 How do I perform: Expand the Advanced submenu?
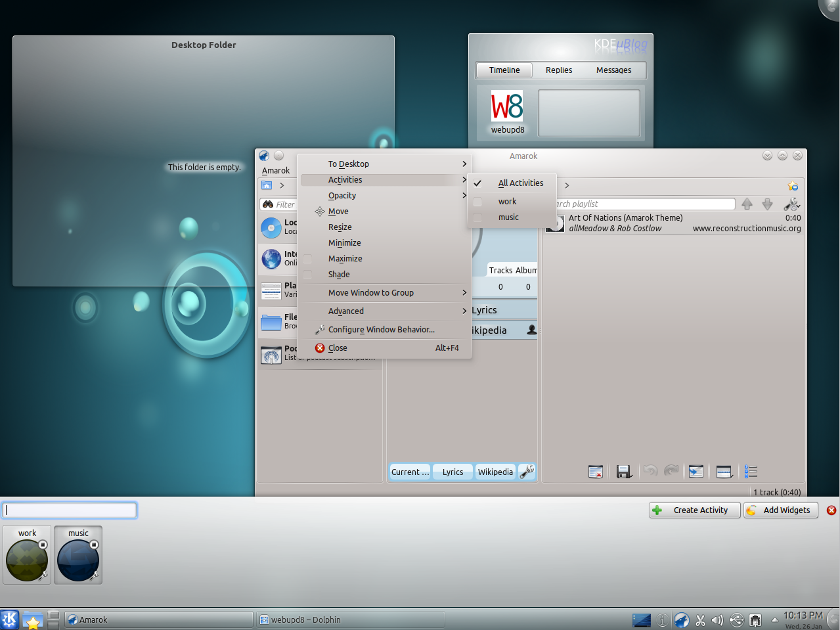click(384, 311)
